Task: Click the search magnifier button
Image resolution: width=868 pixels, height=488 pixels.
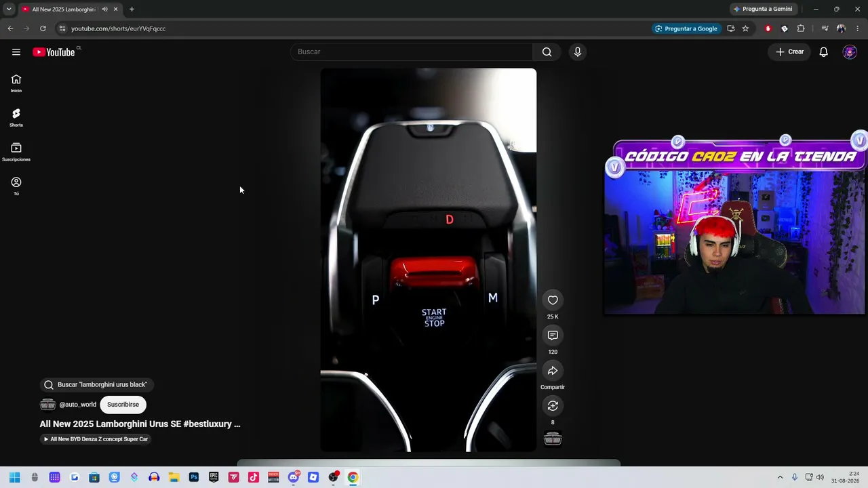Action: coord(547,52)
